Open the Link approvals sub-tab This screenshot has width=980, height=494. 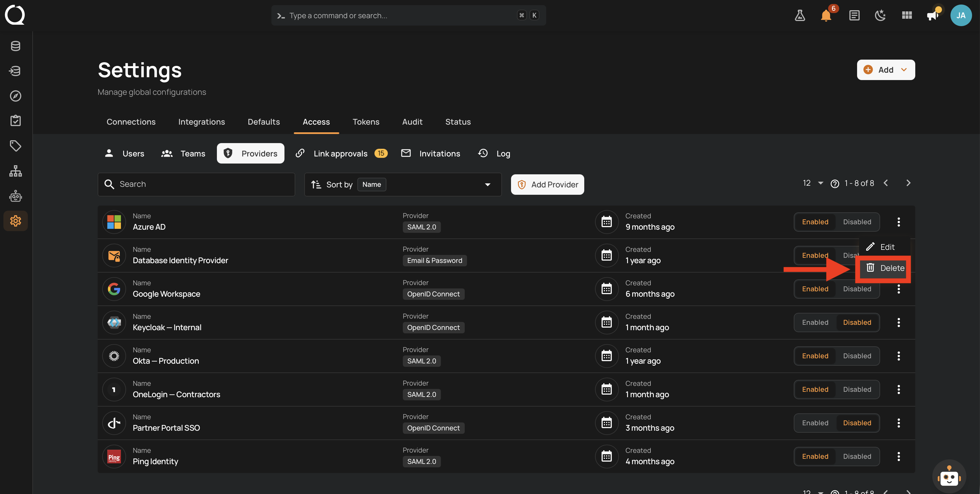(x=342, y=153)
